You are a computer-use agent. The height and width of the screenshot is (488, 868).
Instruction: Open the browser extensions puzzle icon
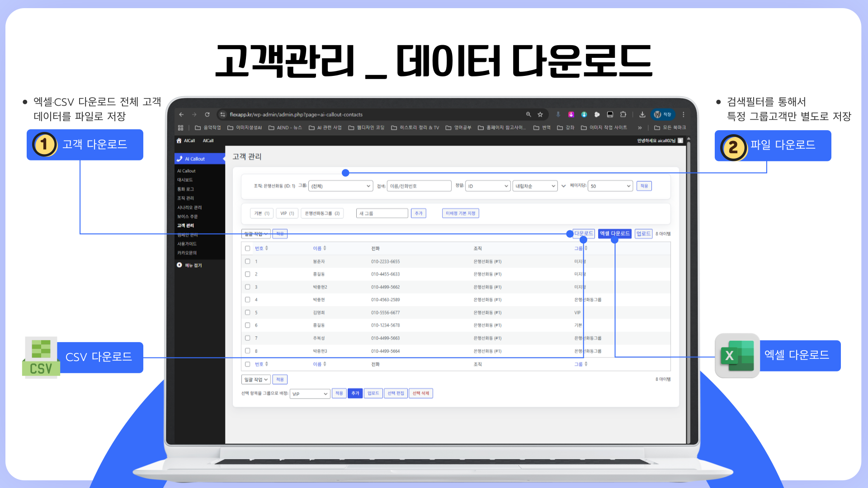pyautogui.click(x=623, y=115)
